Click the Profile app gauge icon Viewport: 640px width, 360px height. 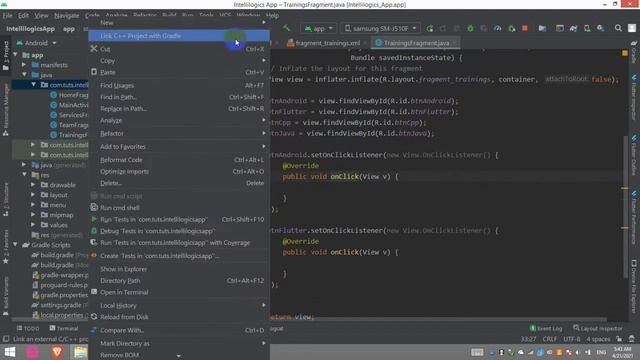[x=498, y=28]
